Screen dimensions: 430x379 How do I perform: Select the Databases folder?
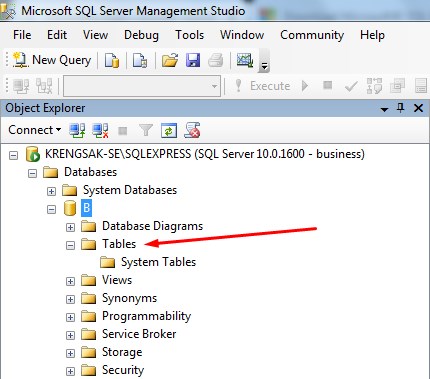(x=90, y=172)
